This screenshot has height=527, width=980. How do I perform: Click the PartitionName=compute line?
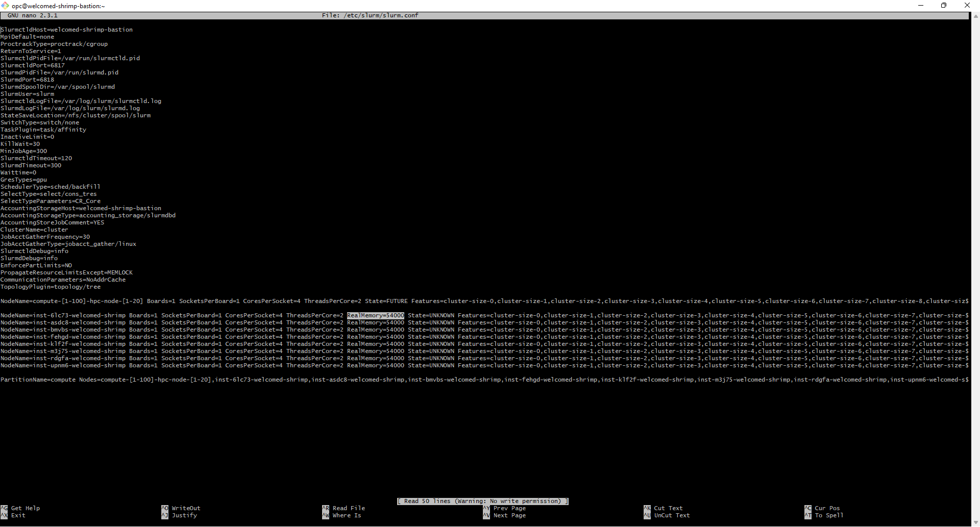(484, 380)
